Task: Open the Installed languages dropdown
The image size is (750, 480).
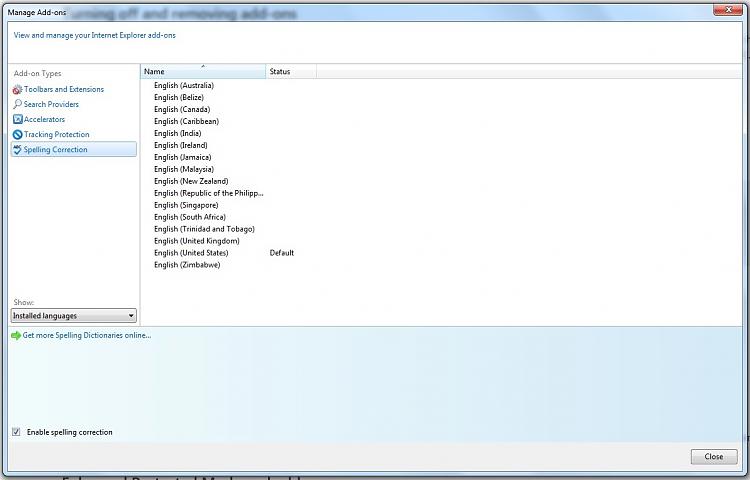Action: [x=74, y=316]
